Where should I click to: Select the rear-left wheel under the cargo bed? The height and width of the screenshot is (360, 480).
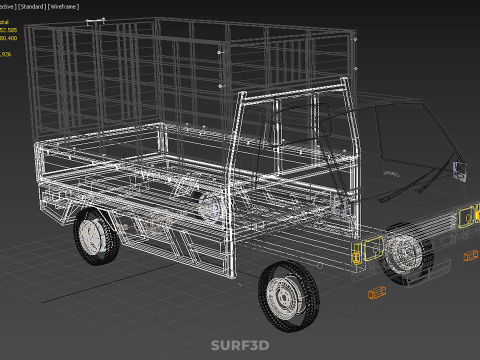point(96,236)
